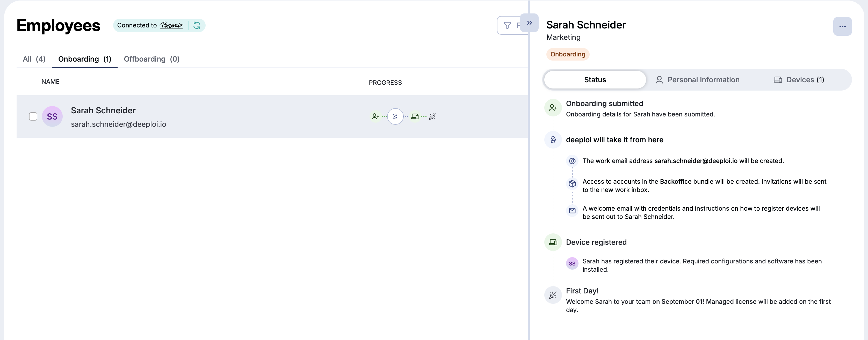Click the Connected to Personio badge
Image resolution: width=868 pixels, height=340 pixels.
coord(159,25)
